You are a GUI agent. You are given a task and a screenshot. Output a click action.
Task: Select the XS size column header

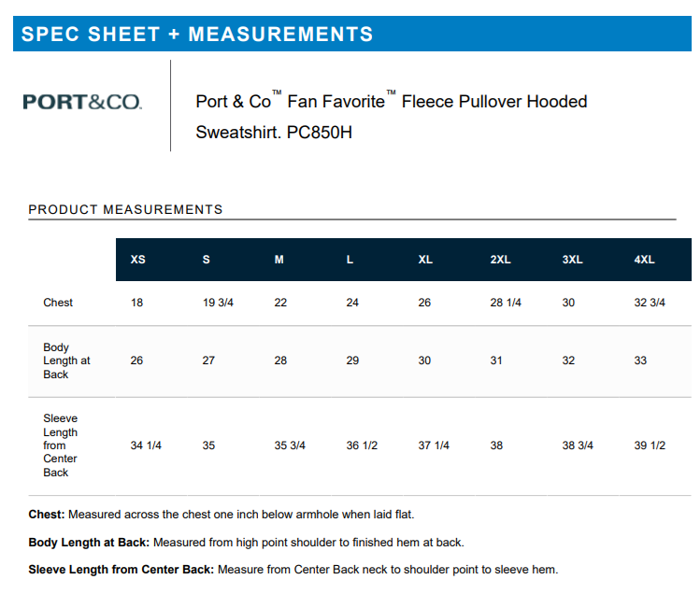point(137,260)
